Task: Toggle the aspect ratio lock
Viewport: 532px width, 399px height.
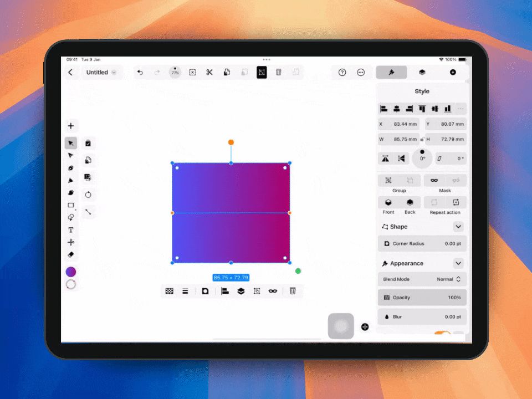Action: pyautogui.click(x=422, y=139)
